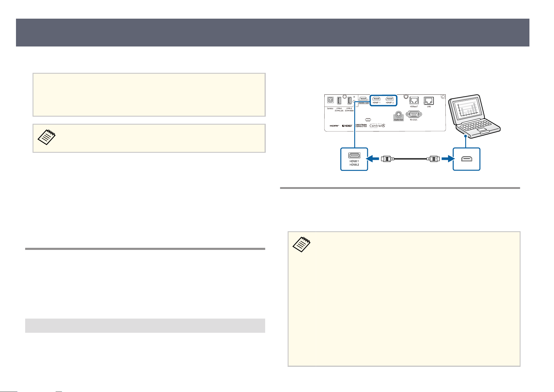Select the HDBaseT port icon
The image size is (554, 392).
[x=414, y=101]
